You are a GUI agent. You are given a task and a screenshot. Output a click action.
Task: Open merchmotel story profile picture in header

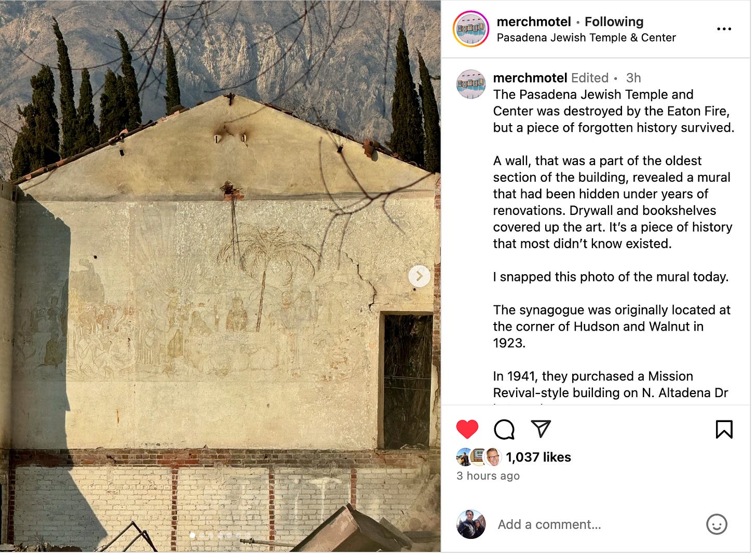[471, 29]
